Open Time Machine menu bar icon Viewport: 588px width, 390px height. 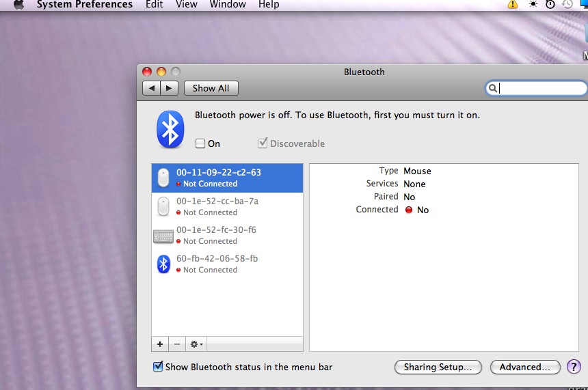(x=567, y=5)
